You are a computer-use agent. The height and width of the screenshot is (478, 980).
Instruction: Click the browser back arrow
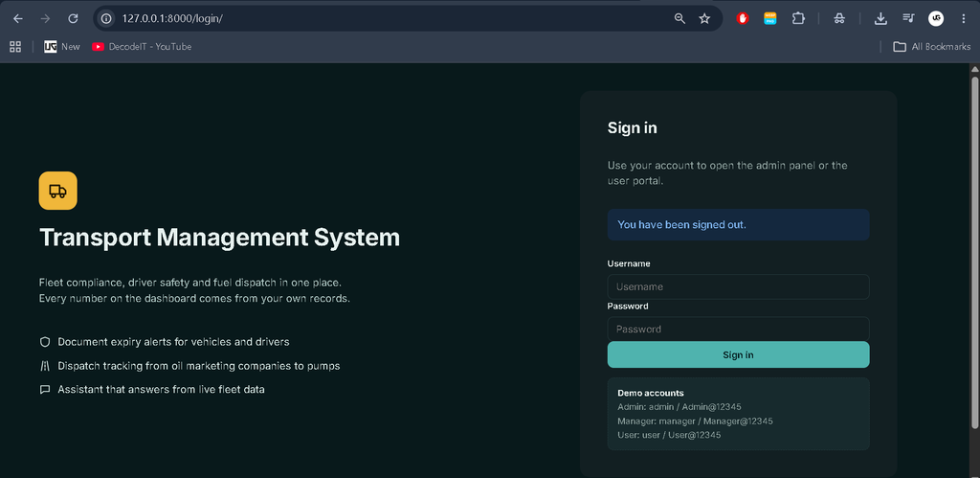click(17, 19)
